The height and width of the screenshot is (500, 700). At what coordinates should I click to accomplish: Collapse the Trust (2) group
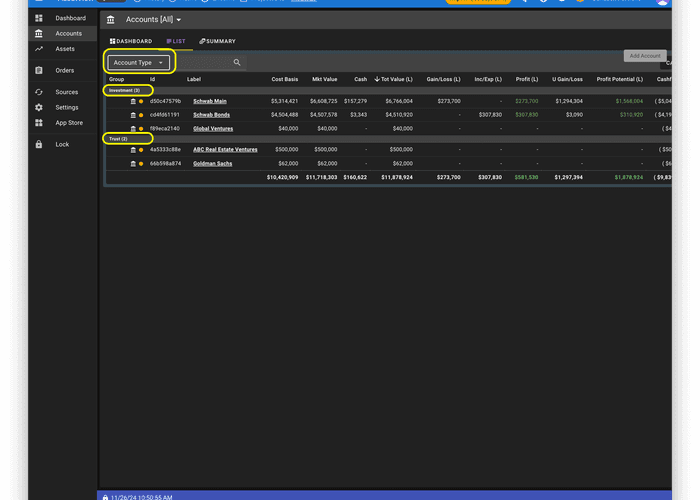pyautogui.click(x=118, y=138)
